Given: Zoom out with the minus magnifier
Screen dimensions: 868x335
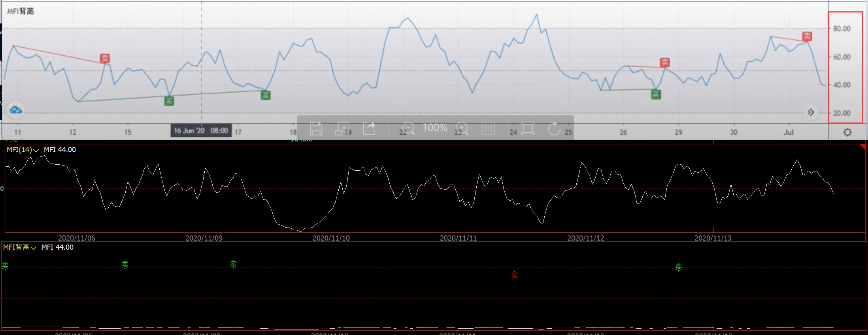Looking at the screenshot, I should [408, 128].
